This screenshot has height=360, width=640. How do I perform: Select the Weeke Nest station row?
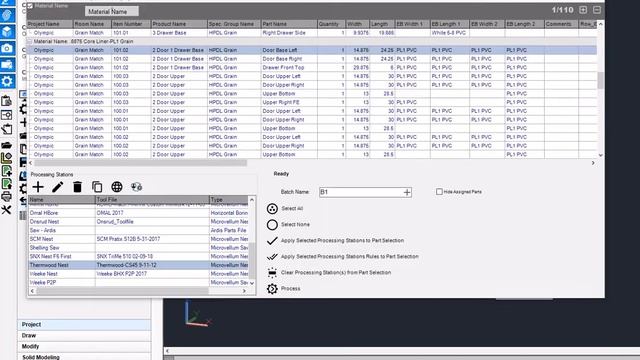(138, 274)
